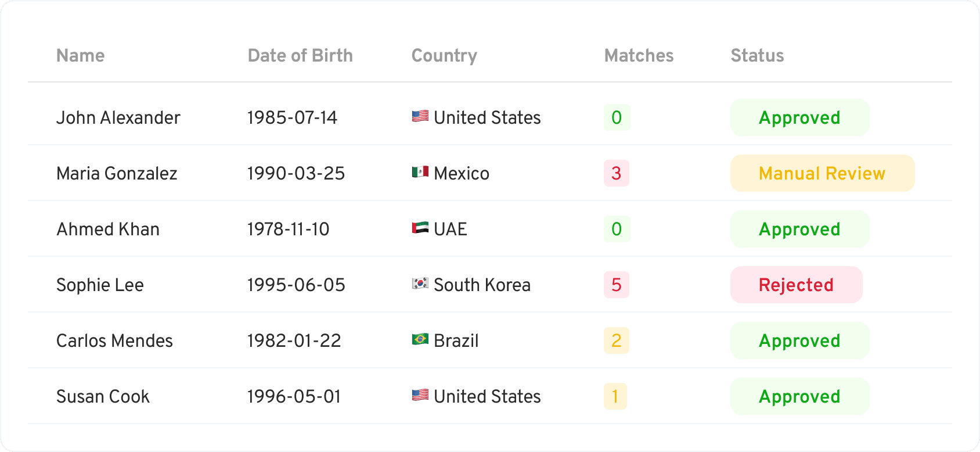
Task: Click the yellow matches badge showing 2
Action: pos(617,340)
